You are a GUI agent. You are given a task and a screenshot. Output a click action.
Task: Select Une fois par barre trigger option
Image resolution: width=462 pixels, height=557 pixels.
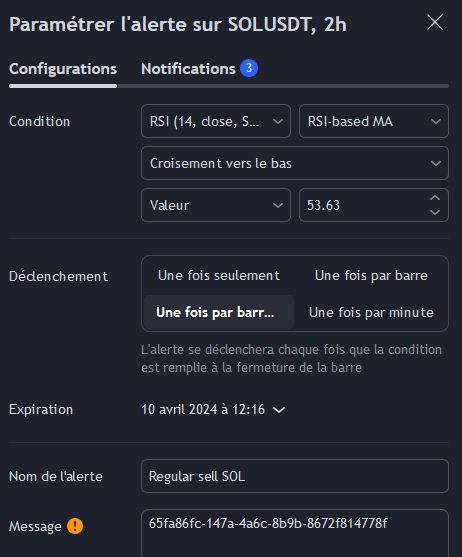371,275
